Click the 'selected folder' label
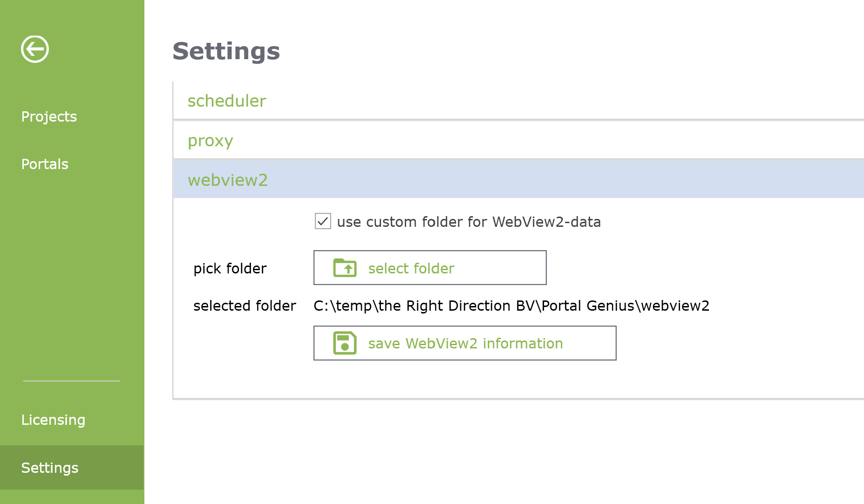Screen dimensions: 864x504 pos(245,306)
